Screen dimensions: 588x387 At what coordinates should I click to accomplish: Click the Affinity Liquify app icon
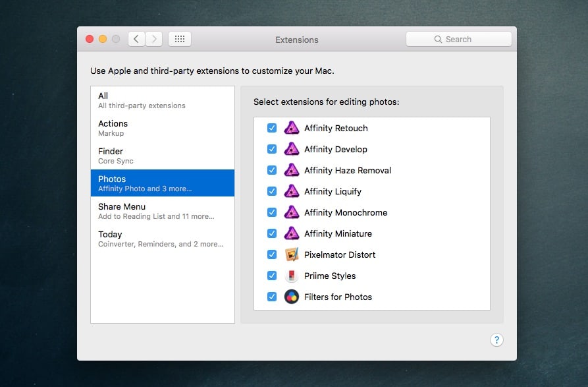click(x=292, y=191)
